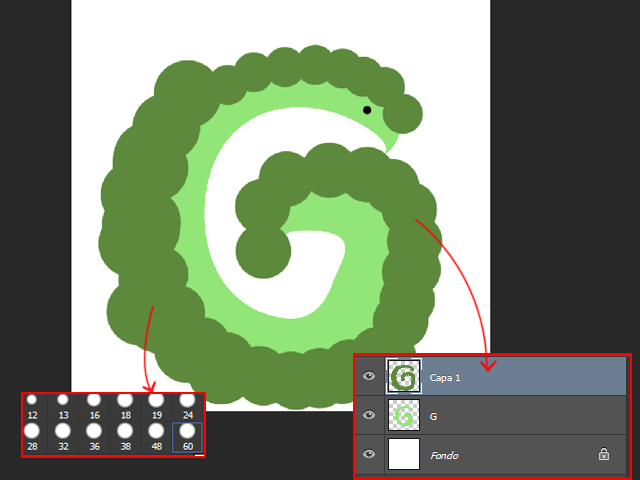Click the lock icon on Fondo layer
This screenshot has height=480, width=640.
604,454
